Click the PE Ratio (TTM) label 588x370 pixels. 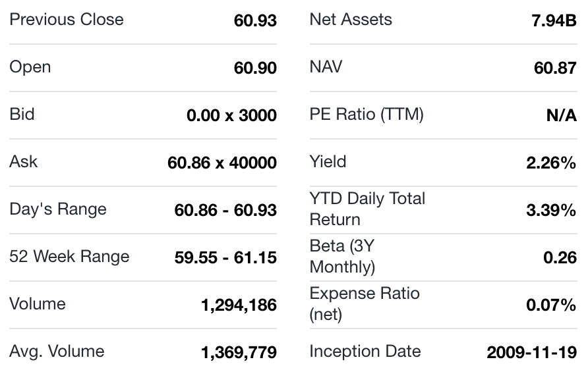click(x=367, y=115)
